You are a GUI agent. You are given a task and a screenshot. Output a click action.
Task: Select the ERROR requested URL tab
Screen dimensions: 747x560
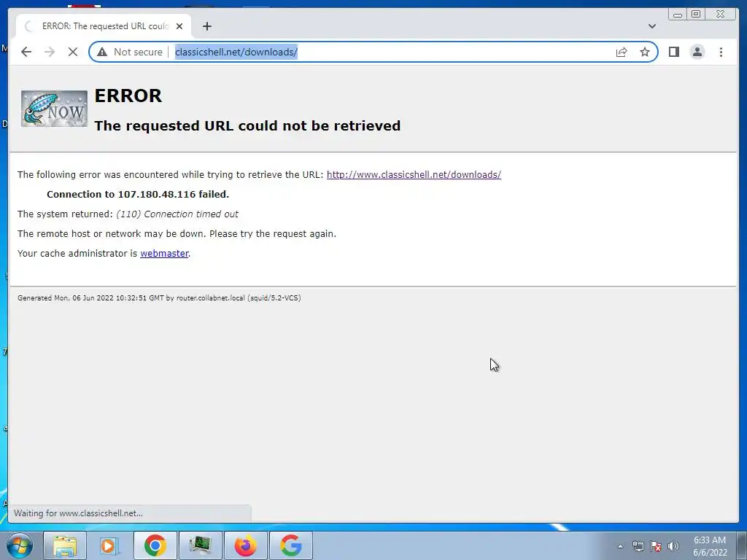(x=104, y=26)
